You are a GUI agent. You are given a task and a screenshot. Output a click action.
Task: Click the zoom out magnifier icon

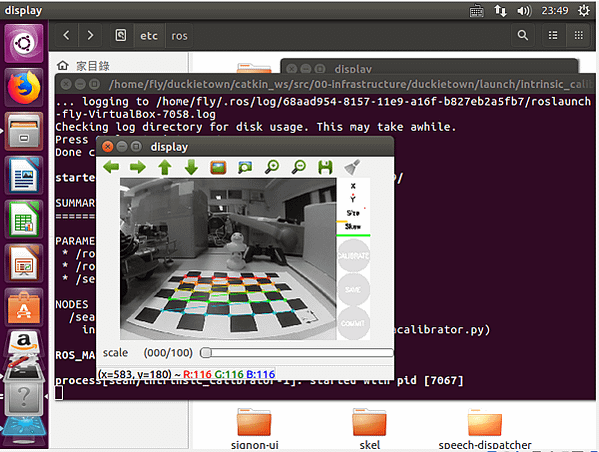tap(299, 167)
